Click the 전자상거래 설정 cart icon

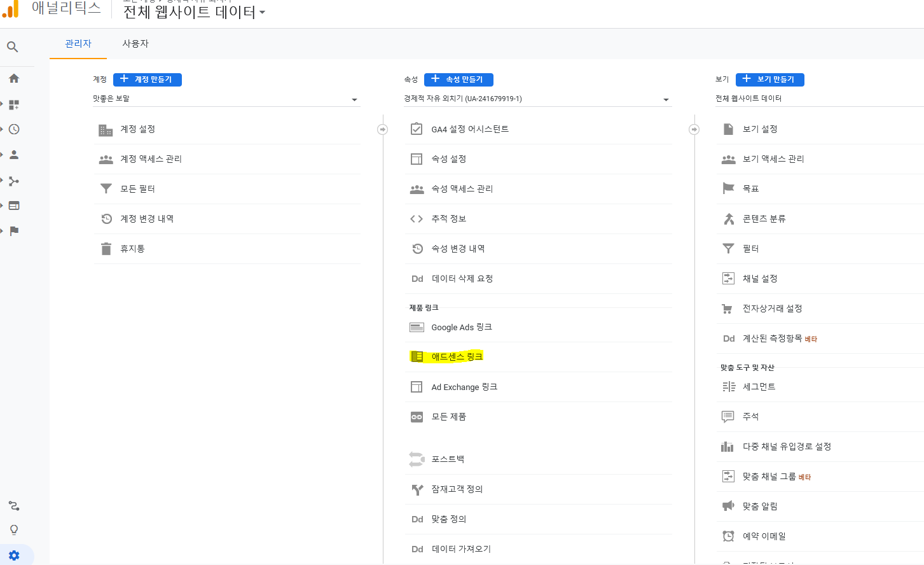pos(727,309)
